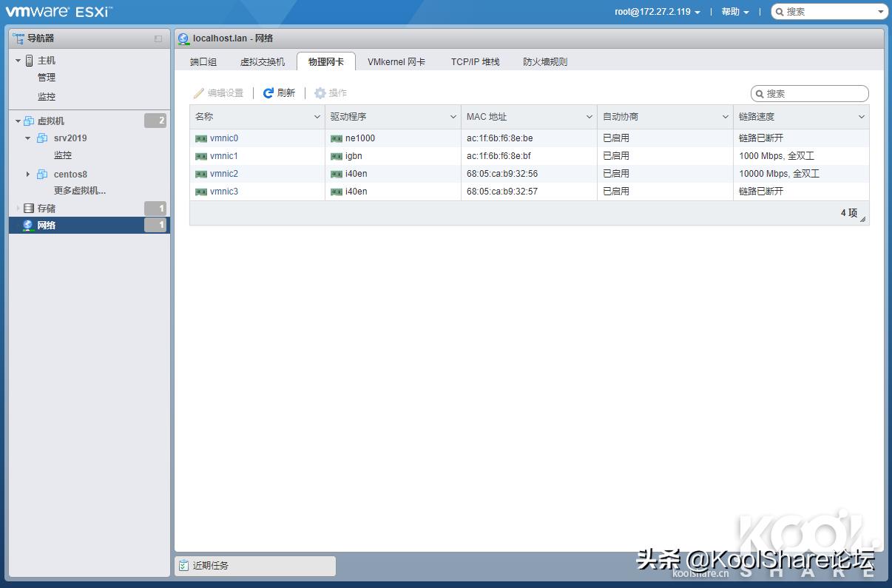The height and width of the screenshot is (588, 892).
Task: Click the 编辑设置 pencil icon
Action: [x=198, y=92]
